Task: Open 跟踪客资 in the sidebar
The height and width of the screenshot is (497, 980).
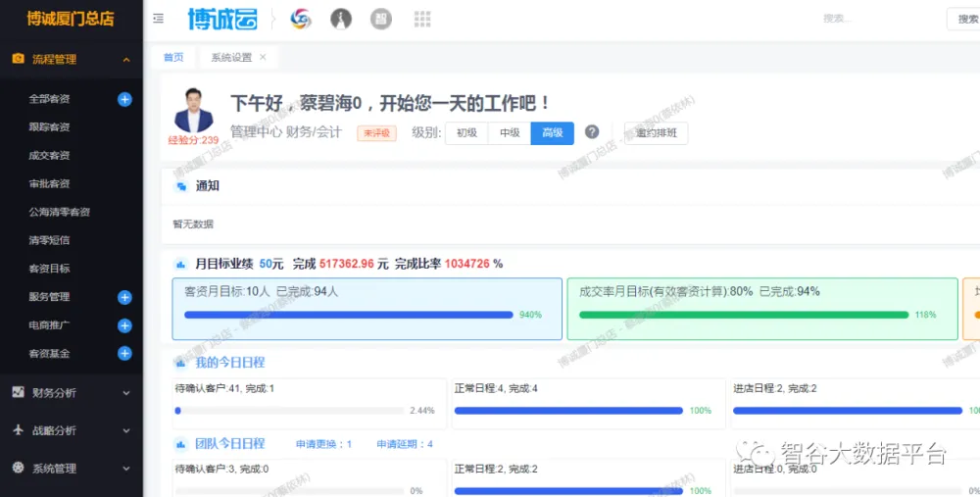Action: (49, 127)
